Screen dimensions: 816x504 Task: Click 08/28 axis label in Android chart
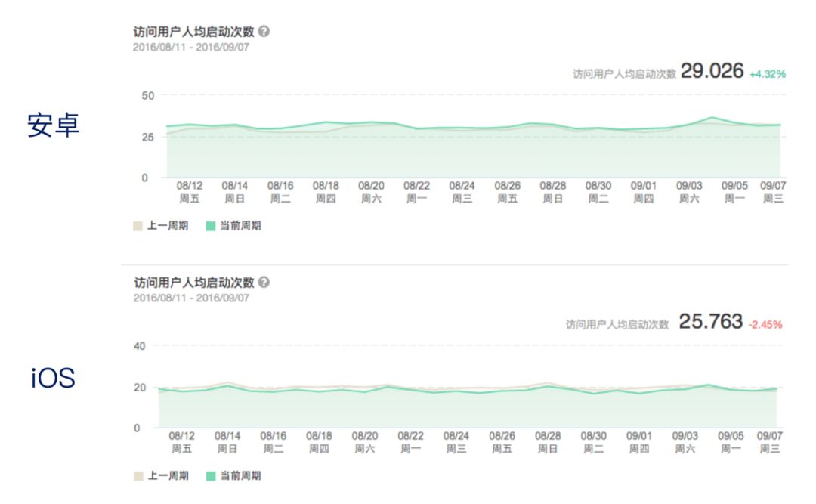tap(552, 185)
